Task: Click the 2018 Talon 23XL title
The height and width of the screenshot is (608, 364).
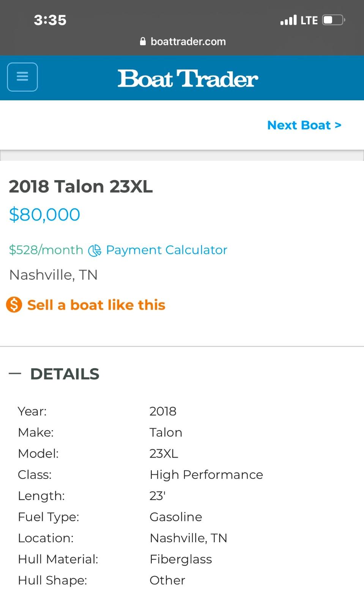Action: [x=81, y=187]
